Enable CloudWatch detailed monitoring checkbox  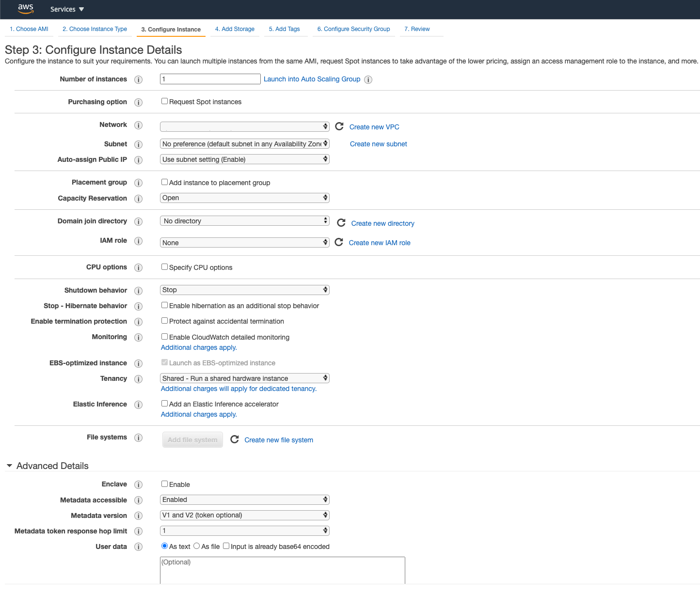(x=165, y=337)
